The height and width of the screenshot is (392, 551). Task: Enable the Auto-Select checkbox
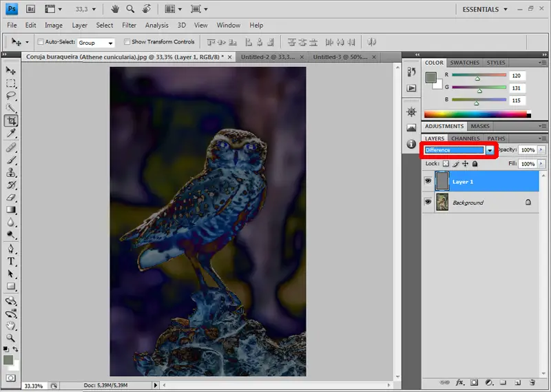pyautogui.click(x=40, y=42)
